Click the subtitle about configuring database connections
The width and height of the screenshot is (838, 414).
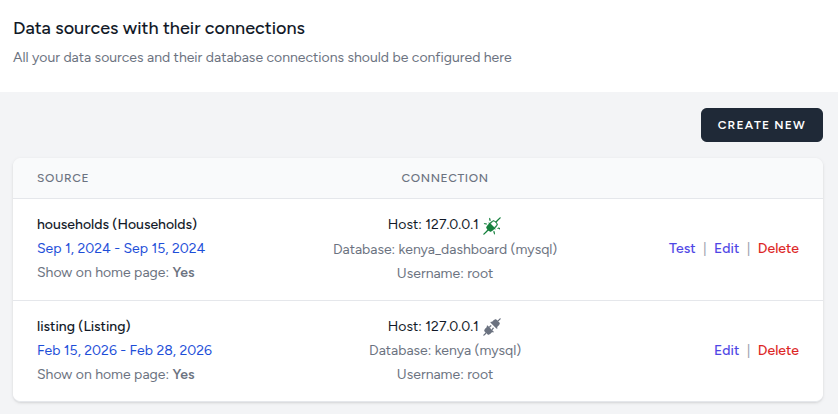click(262, 58)
